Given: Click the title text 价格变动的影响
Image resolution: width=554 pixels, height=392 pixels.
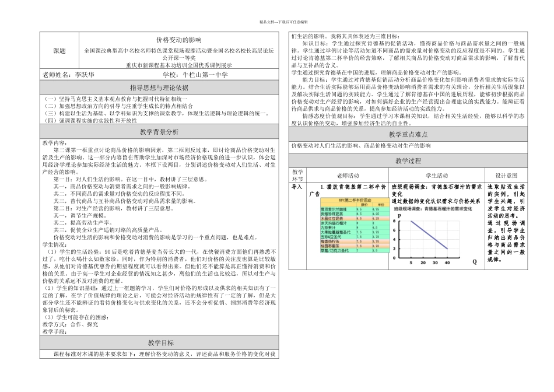Looking at the screenshot, I should [x=179, y=40].
